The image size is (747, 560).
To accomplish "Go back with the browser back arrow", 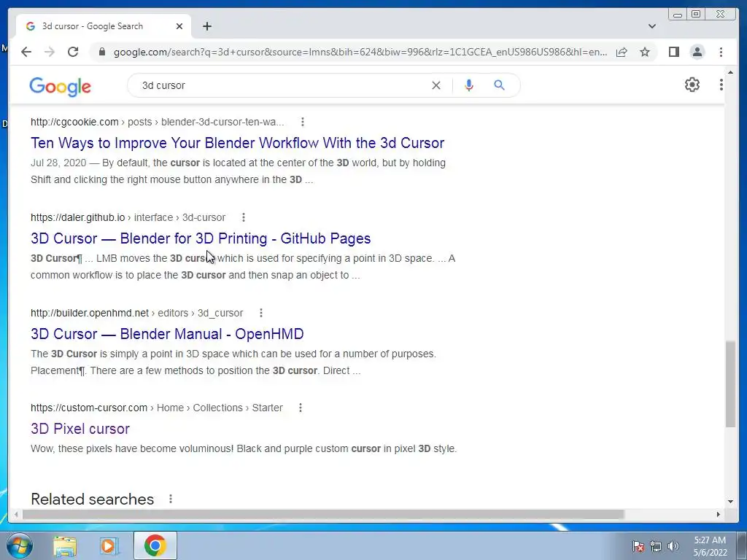I will click(x=26, y=52).
